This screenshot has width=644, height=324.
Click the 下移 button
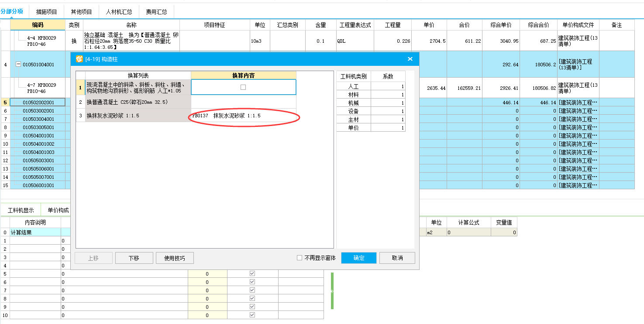coord(134,258)
